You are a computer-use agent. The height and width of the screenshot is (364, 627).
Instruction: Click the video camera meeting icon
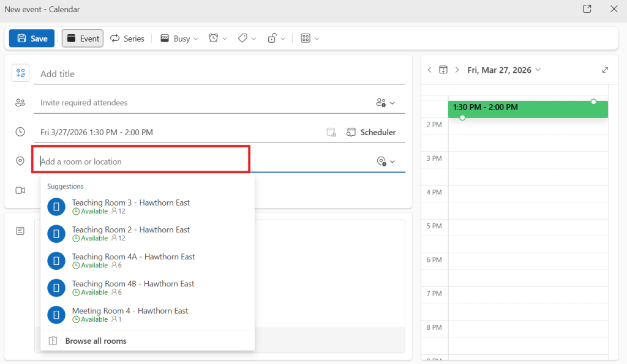[x=20, y=191]
